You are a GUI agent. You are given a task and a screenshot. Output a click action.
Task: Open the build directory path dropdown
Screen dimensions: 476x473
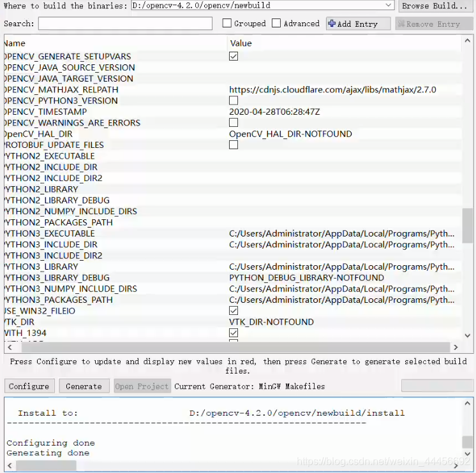388,5
